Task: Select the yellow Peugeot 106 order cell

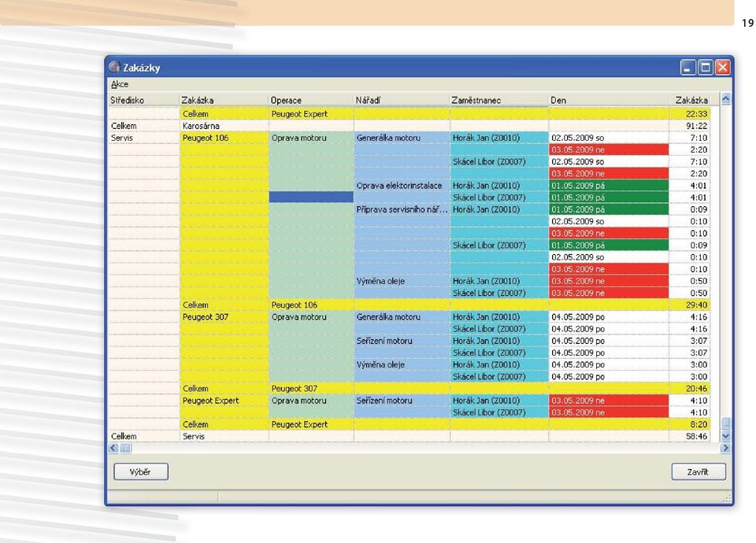Action: 224,138
